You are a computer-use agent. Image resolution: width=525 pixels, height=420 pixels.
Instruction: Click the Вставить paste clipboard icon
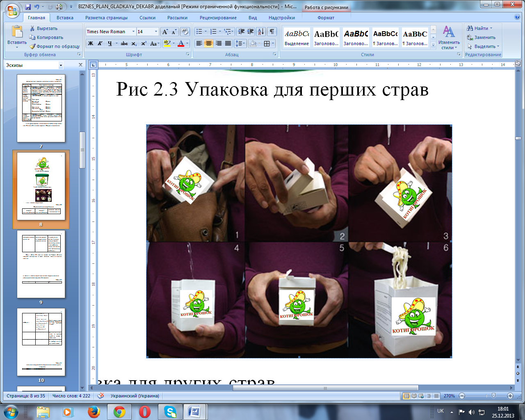point(17,32)
